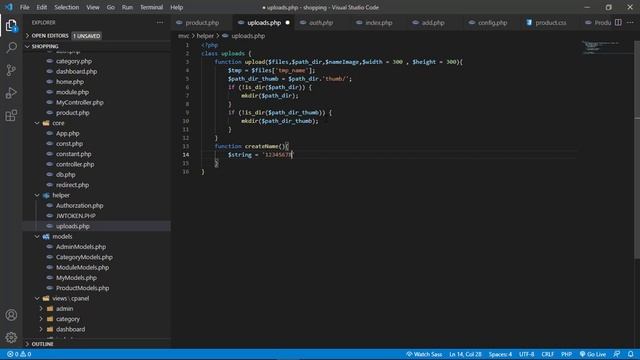Open the Edit menu
Screen dimensions: 640x360
point(42,7)
